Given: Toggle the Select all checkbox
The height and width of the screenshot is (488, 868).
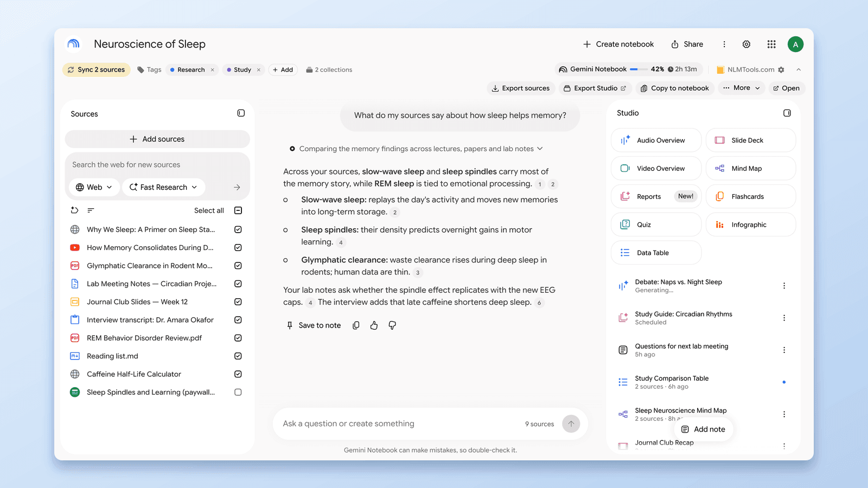Looking at the screenshot, I should [238, 210].
